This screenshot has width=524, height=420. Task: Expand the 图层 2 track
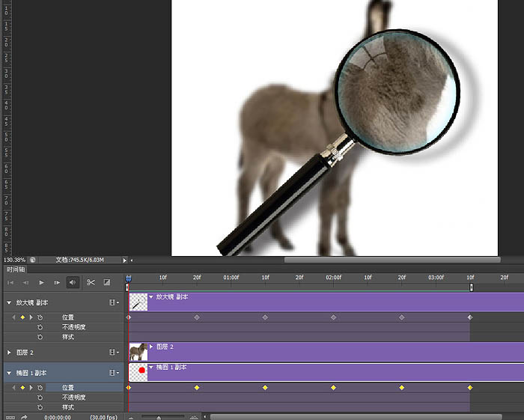click(9, 352)
